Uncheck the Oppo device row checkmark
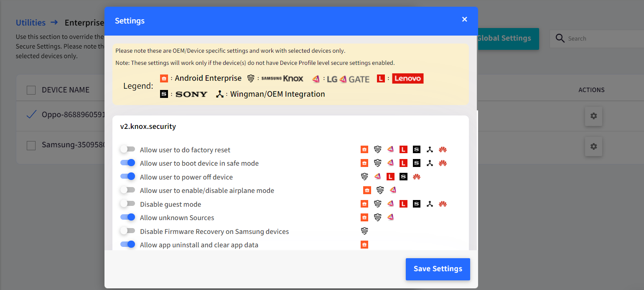This screenshot has height=290, width=644. pyautogui.click(x=31, y=115)
